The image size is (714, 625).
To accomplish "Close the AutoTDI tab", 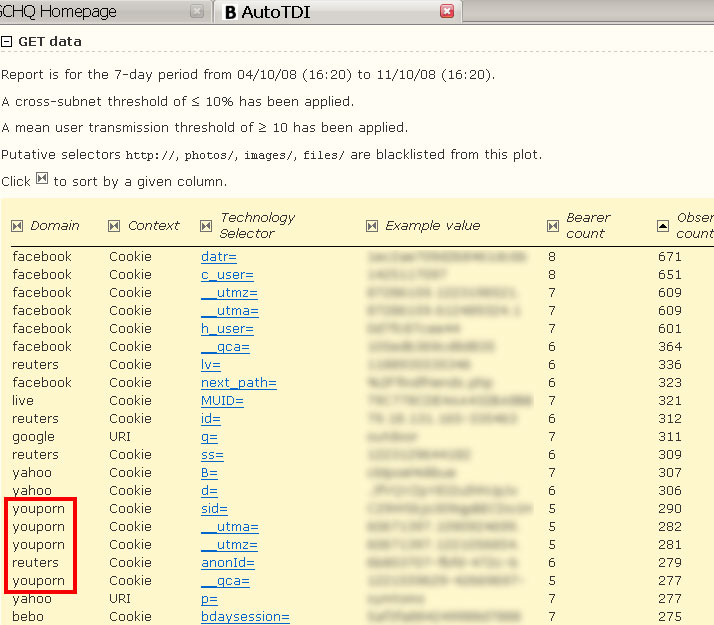I will 447,11.
